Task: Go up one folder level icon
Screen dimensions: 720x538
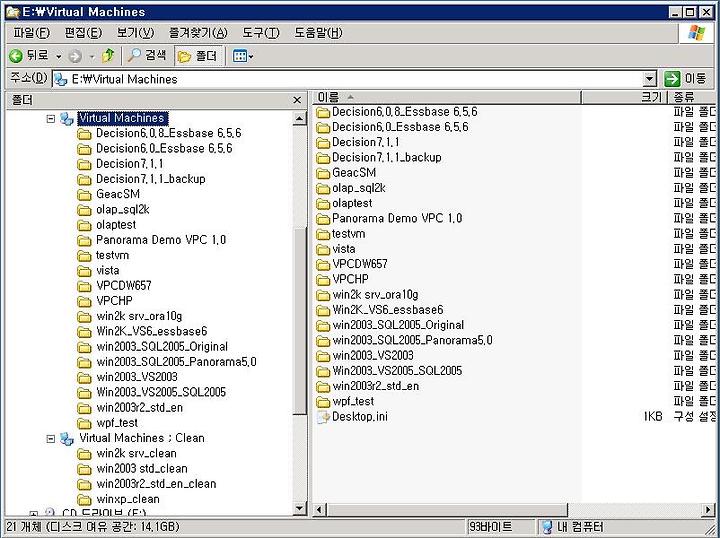Action: pos(108,56)
